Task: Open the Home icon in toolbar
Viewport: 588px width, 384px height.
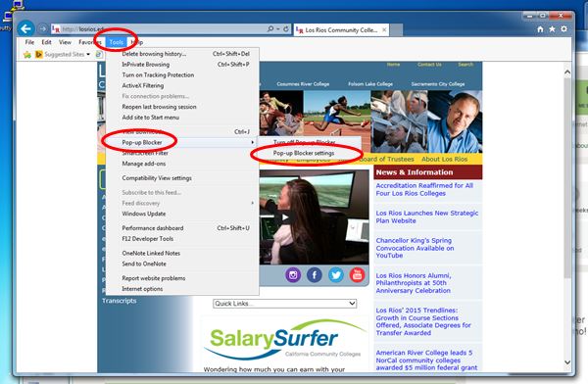Action: click(x=540, y=29)
